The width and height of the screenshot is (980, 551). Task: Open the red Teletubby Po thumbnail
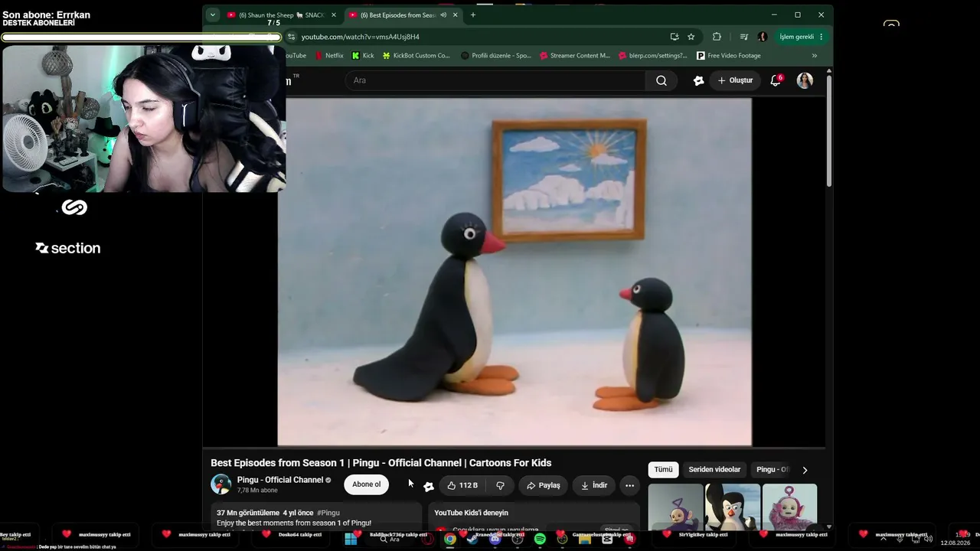(789, 507)
